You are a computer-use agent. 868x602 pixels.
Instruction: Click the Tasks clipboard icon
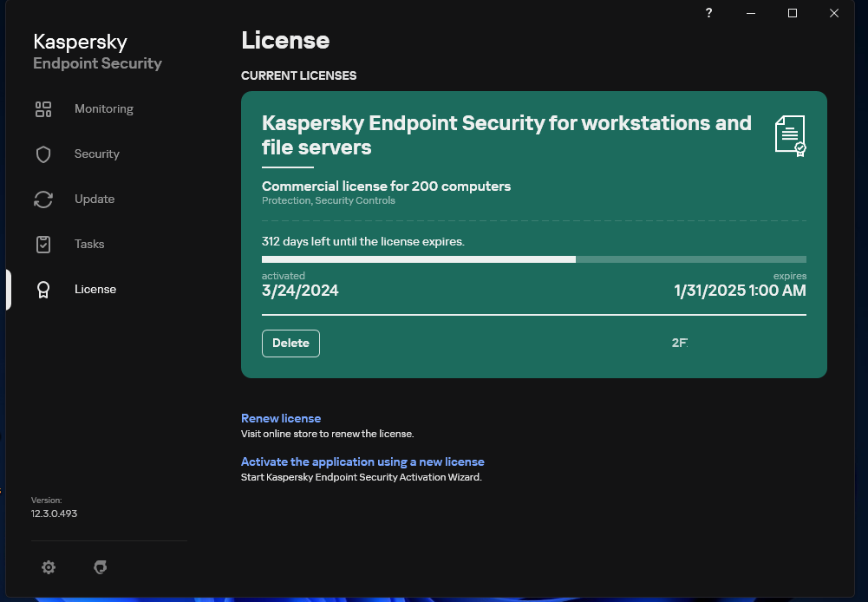point(43,245)
